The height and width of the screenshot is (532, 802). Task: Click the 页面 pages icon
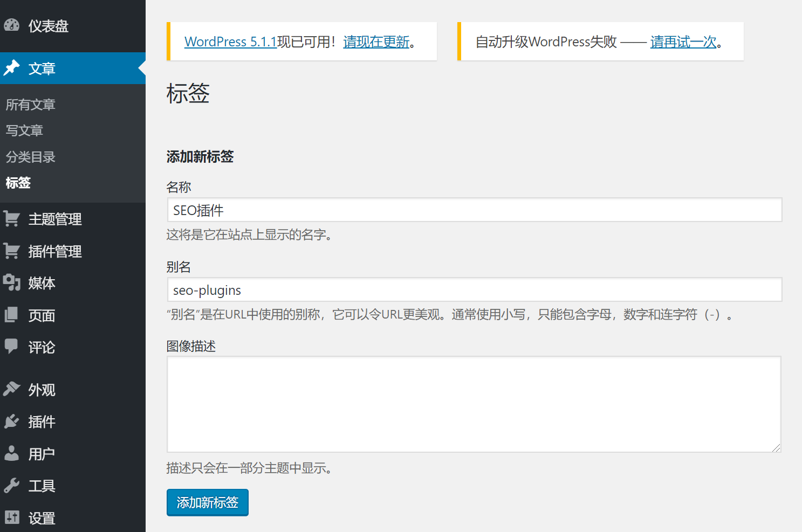pyautogui.click(x=12, y=315)
